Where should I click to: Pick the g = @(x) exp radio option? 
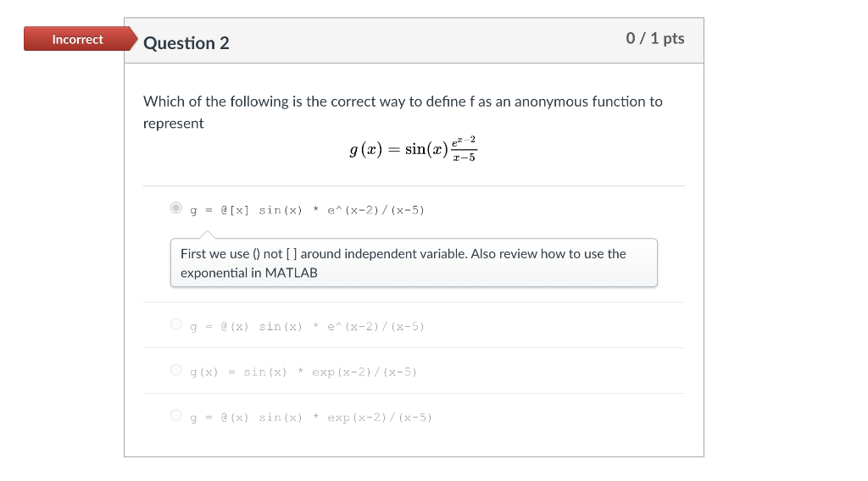click(175, 416)
